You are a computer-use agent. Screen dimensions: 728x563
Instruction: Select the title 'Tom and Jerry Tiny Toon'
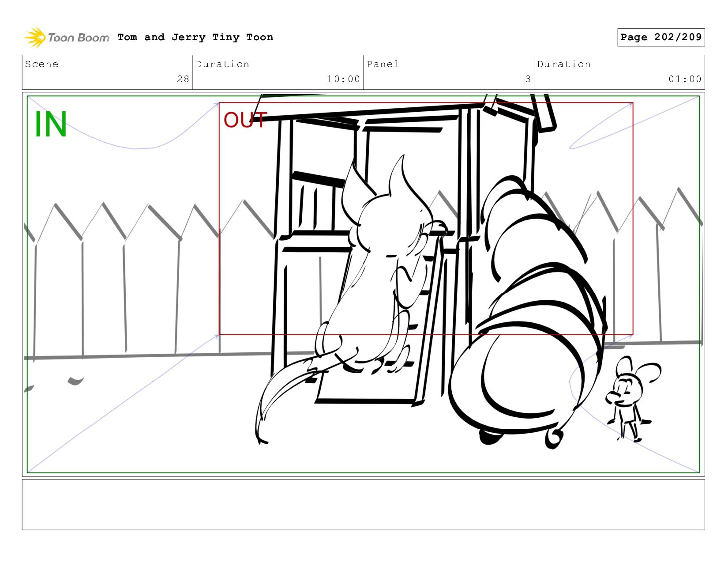click(x=195, y=37)
